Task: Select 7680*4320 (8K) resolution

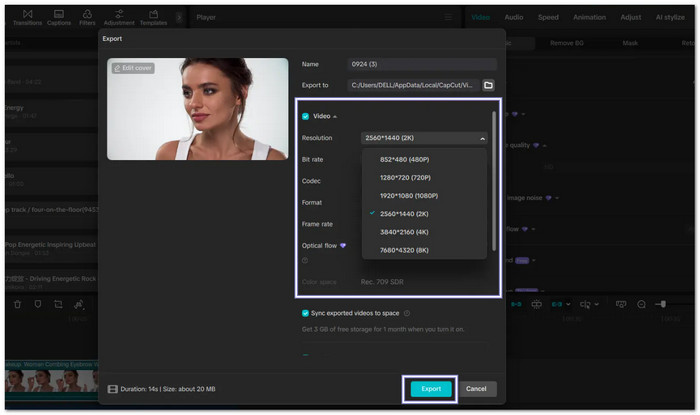Action: pyautogui.click(x=424, y=250)
